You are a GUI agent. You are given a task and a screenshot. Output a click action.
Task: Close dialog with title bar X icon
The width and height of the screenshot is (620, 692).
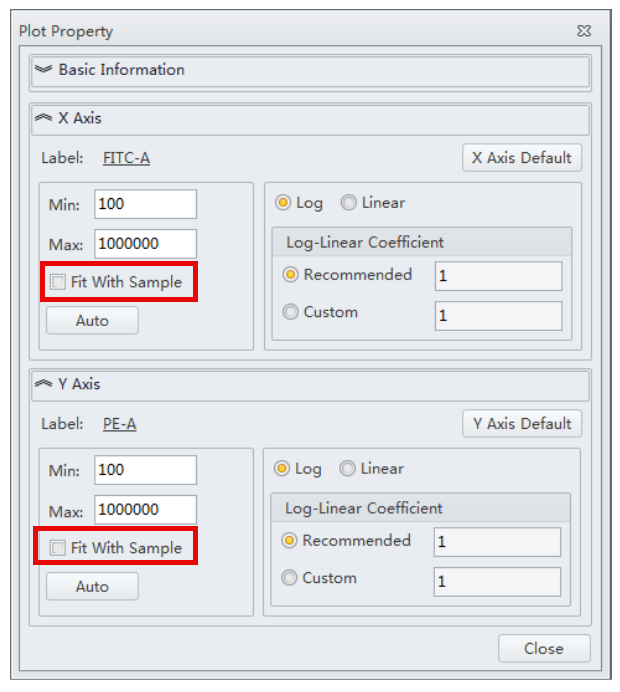(584, 31)
